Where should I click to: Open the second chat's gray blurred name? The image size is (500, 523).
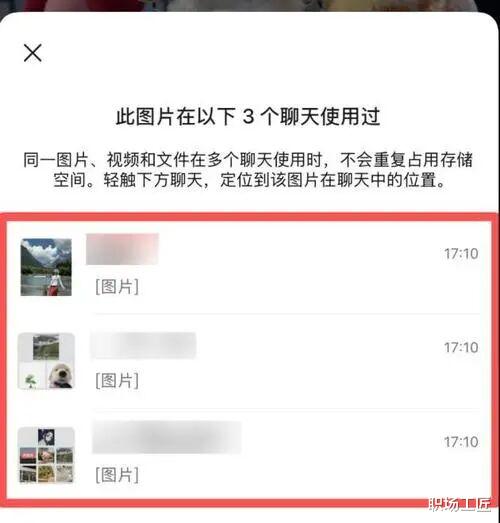click(143, 345)
